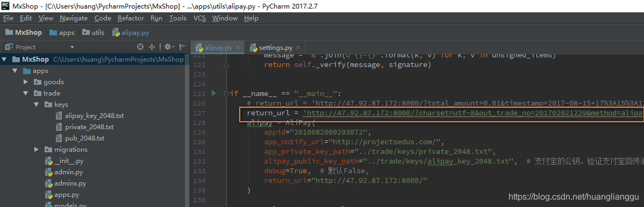Collapse the MxShop root tree node
The height and width of the screenshot is (207, 644).
(4, 60)
